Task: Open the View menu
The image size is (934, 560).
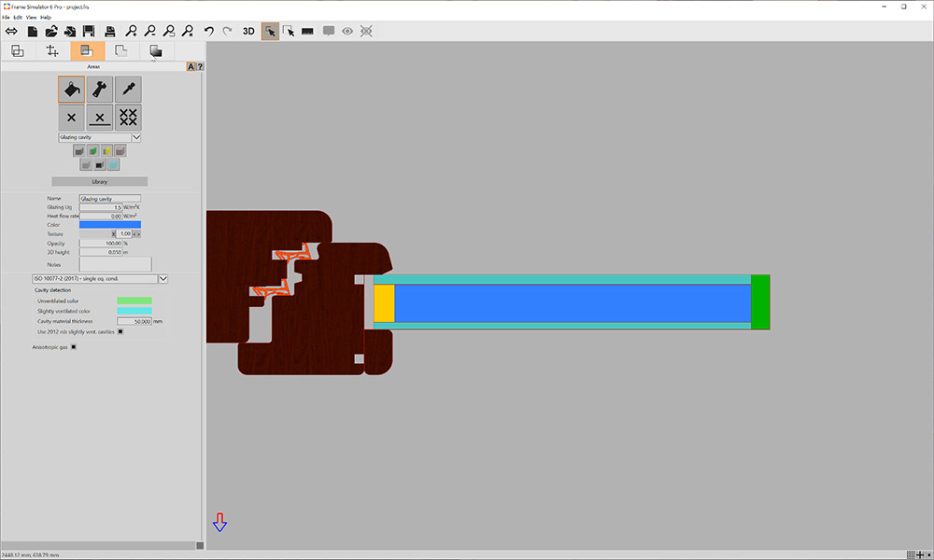Action: [x=31, y=17]
